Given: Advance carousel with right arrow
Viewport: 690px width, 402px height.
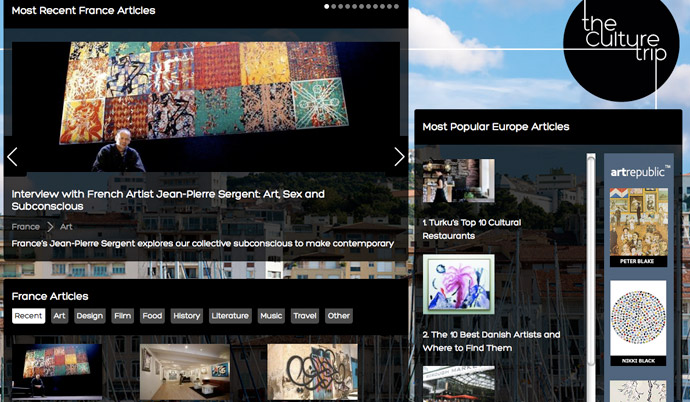Looking at the screenshot, I should tap(399, 157).
